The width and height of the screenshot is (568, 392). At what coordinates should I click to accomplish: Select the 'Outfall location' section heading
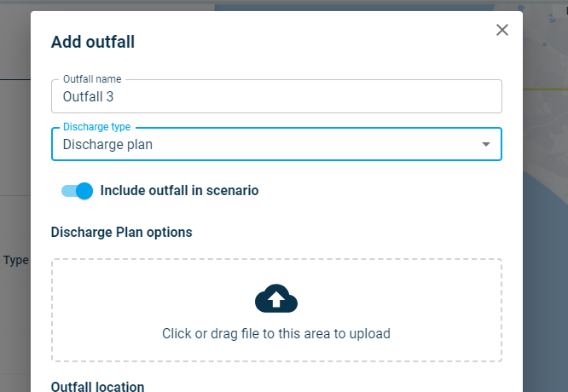click(x=97, y=386)
